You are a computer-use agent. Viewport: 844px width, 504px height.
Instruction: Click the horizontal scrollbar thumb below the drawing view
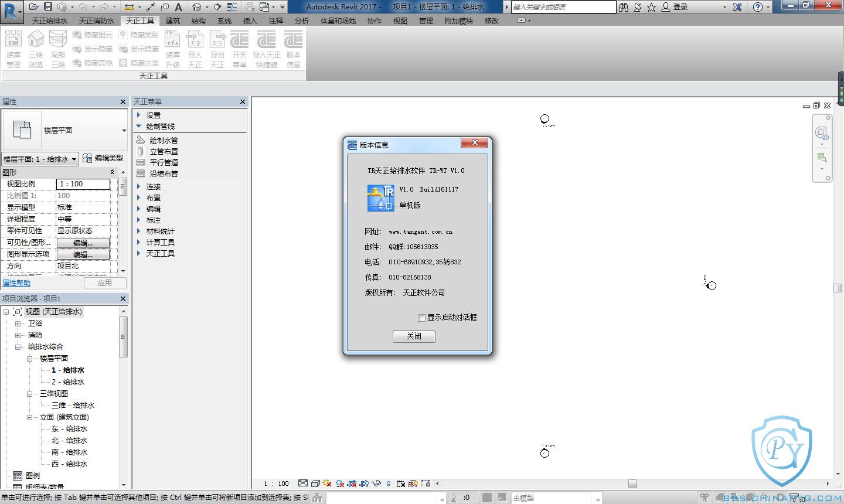pyautogui.click(x=632, y=483)
